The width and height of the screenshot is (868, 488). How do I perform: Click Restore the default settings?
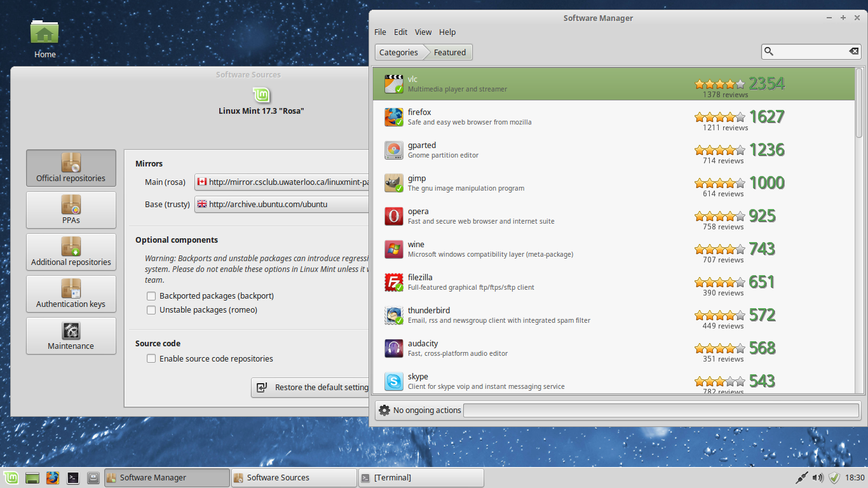(310, 388)
